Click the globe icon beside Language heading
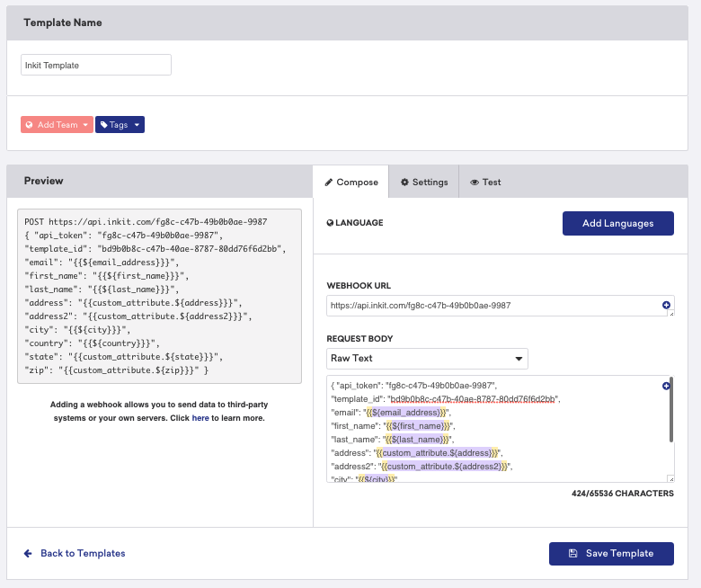This screenshot has width=701, height=588. tap(330, 223)
